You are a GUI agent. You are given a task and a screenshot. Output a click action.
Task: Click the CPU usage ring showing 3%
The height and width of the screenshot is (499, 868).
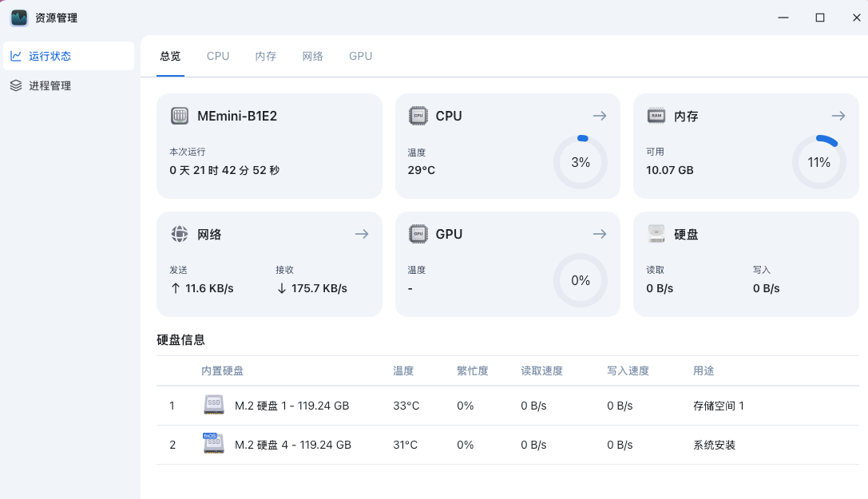(581, 162)
